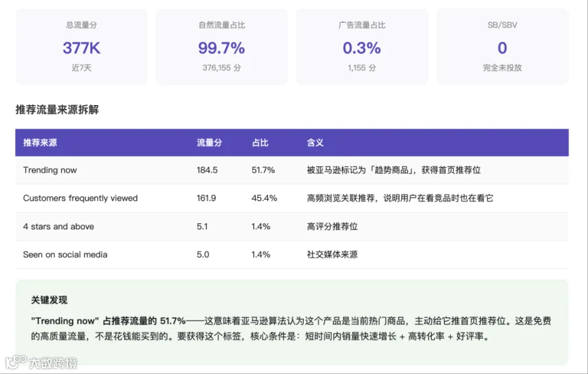The width and height of the screenshot is (588, 374).
Task: Click the 被亚马逊标记为「趋势商品」 description cell
Action: tap(394, 170)
